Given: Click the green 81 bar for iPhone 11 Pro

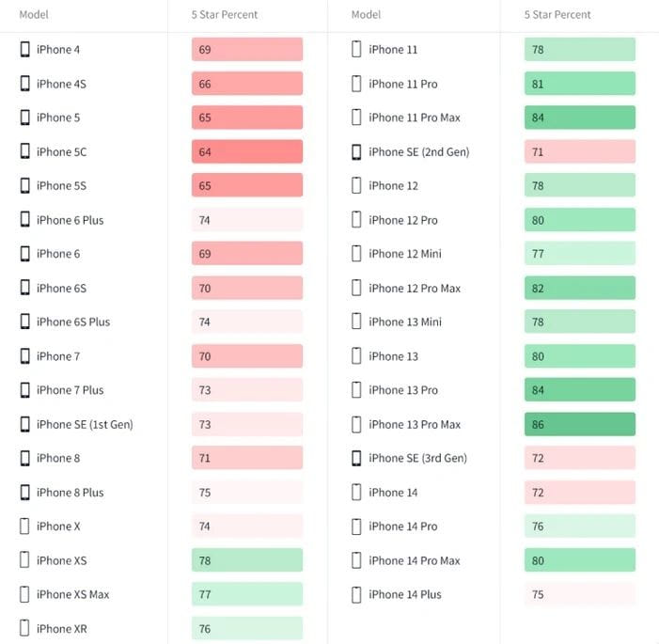Looking at the screenshot, I should coord(580,84).
